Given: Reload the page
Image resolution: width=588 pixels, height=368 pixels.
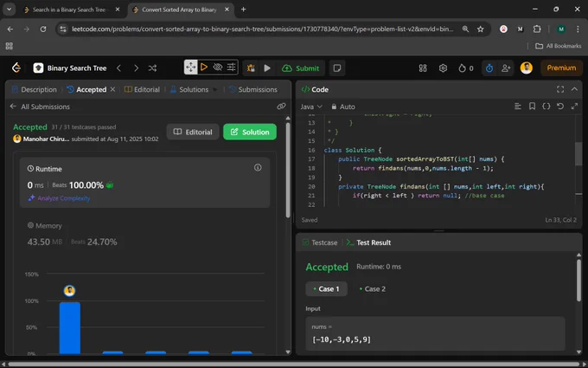Looking at the screenshot, I should click(43, 29).
